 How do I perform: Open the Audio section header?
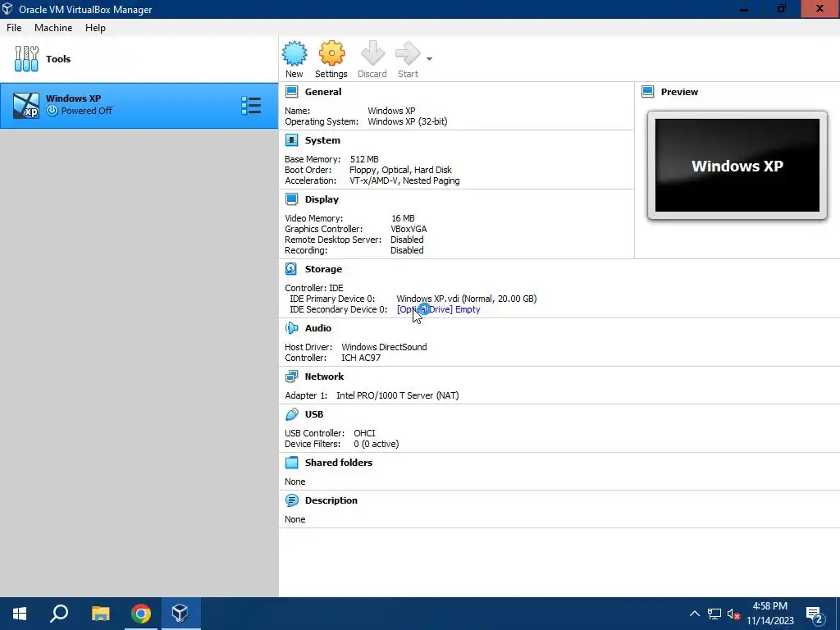click(318, 328)
